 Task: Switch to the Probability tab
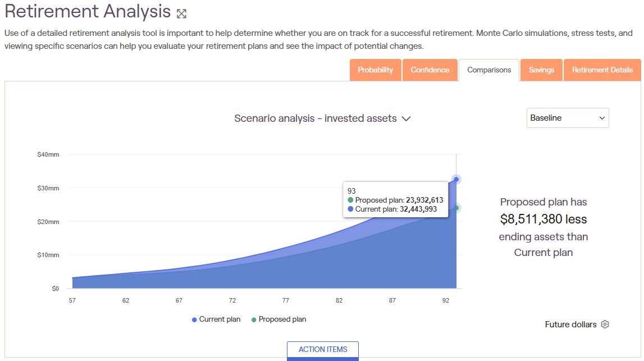click(375, 70)
